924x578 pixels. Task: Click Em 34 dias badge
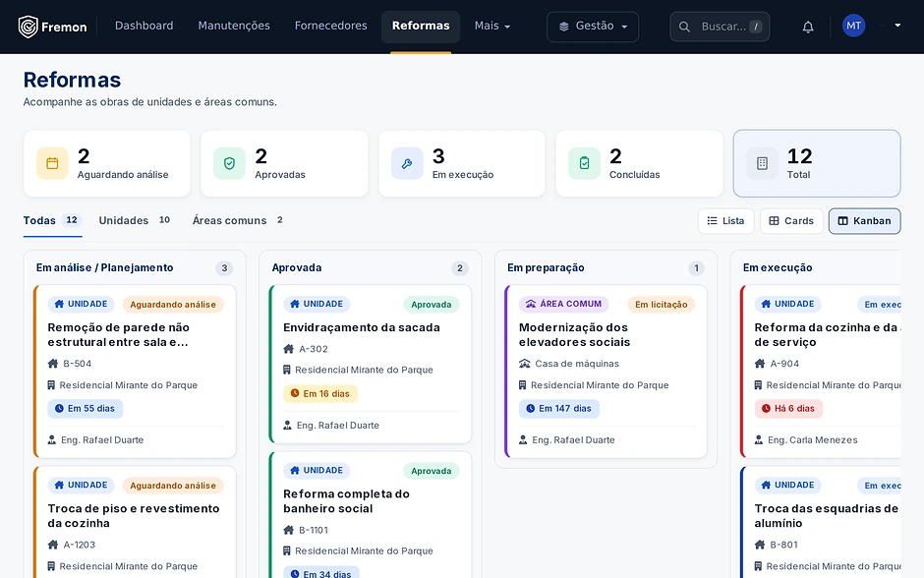pyautogui.click(x=321, y=573)
